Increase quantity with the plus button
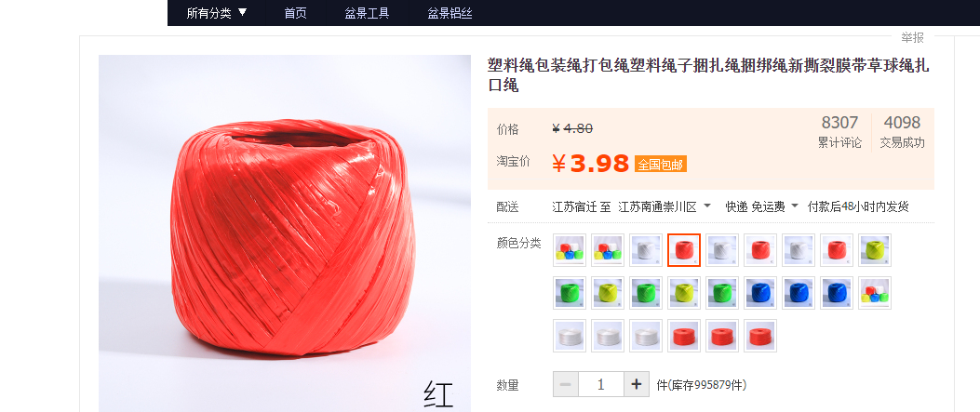The width and height of the screenshot is (980, 412). tap(637, 384)
